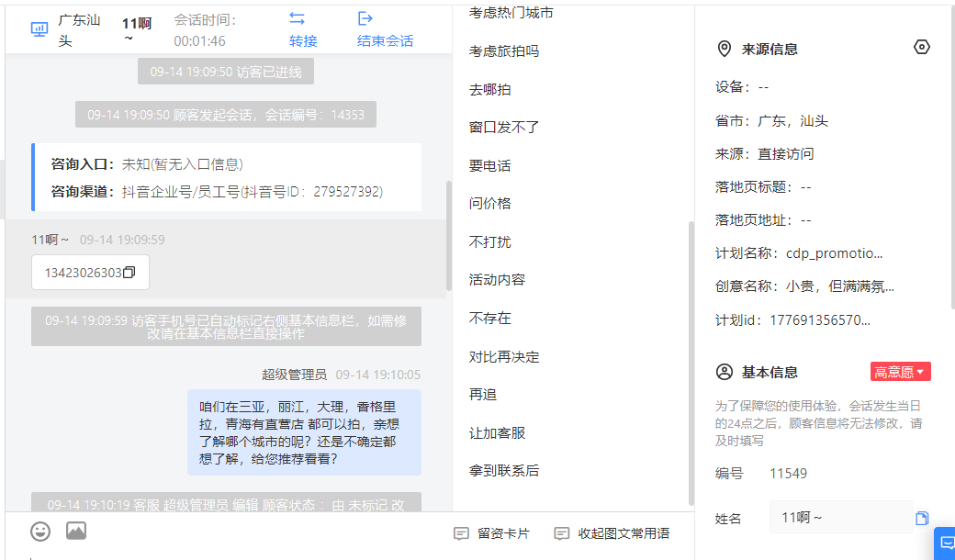Click the 来源：直接访问 line
This screenshot has width=955, height=560.
pos(764,154)
